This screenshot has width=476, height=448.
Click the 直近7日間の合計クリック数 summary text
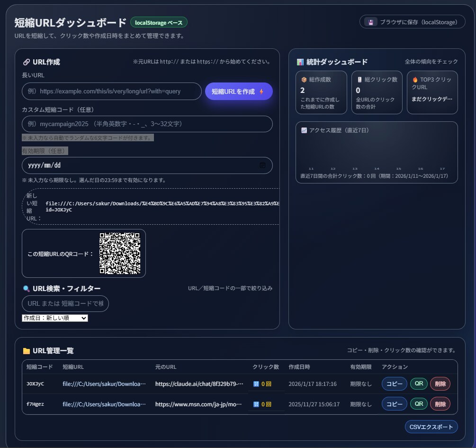pos(374,176)
